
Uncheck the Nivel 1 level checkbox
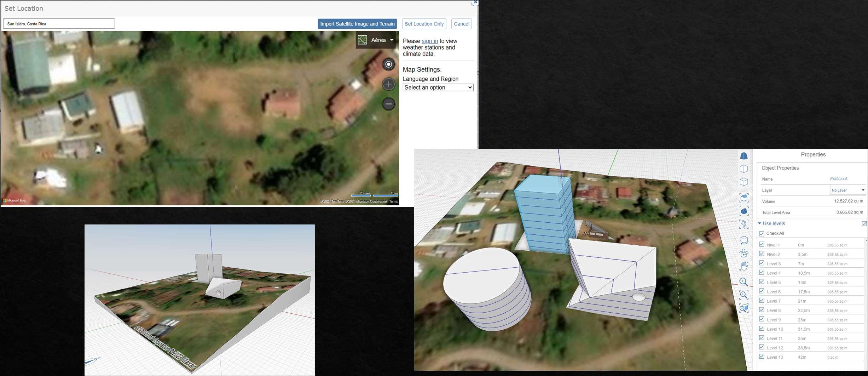762,245
